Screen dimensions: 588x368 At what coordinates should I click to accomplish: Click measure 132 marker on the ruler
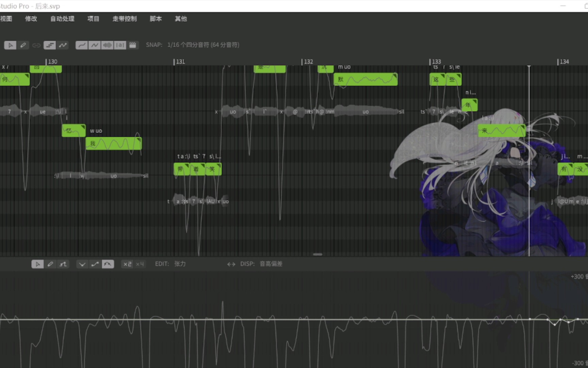(x=308, y=62)
